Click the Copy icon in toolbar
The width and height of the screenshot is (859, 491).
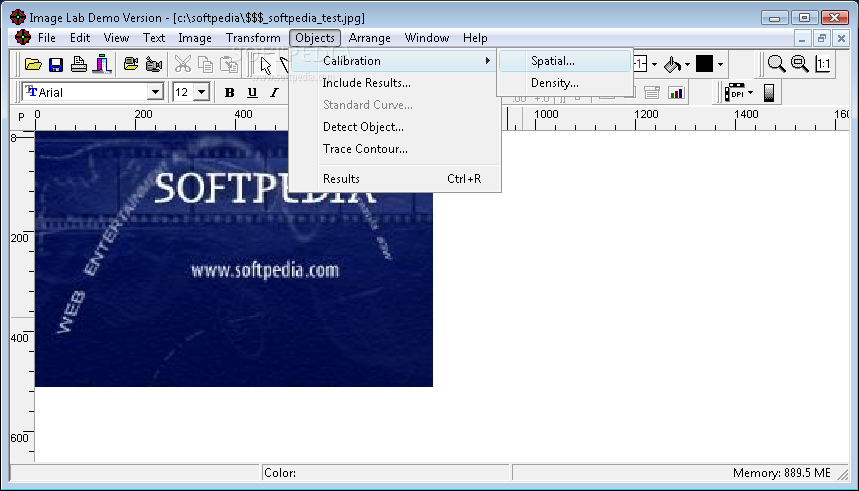tap(205, 64)
